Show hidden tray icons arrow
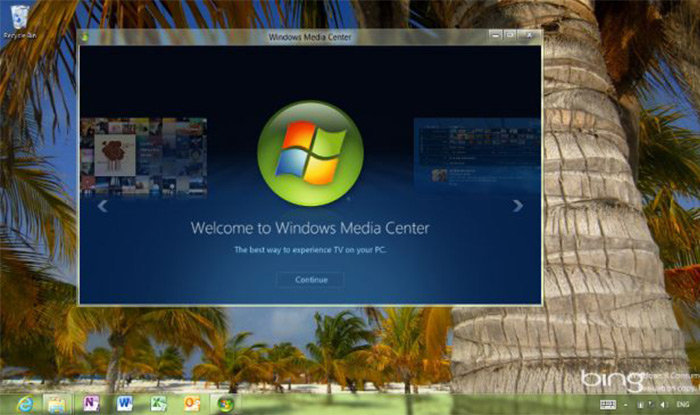The width and height of the screenshot is (700, 415). point(625,405)
